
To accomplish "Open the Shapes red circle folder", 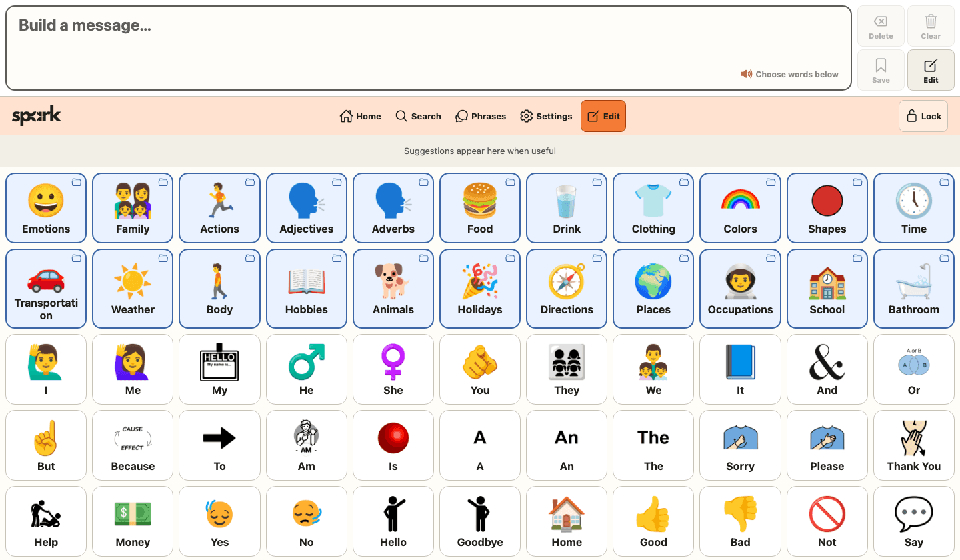I will click(827, 208).
